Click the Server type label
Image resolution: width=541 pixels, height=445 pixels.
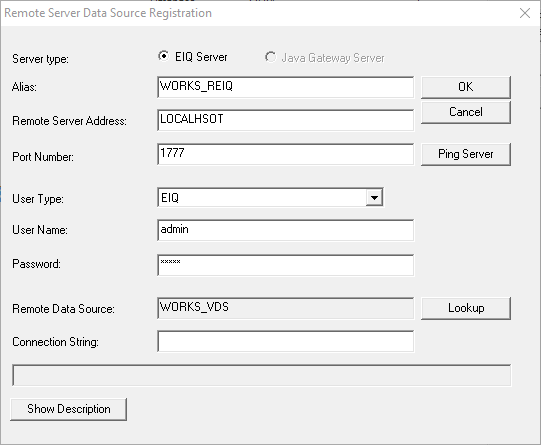[40, 59]
